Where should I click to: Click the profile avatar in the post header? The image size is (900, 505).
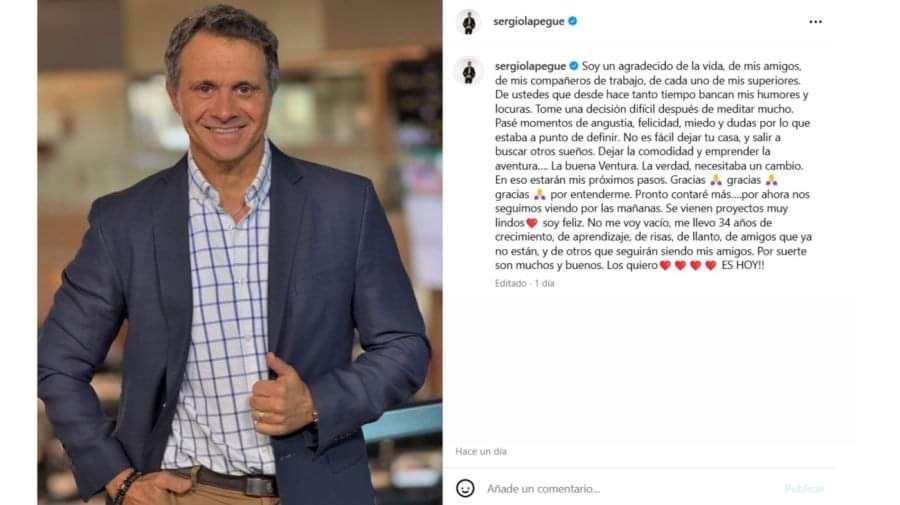469,22
